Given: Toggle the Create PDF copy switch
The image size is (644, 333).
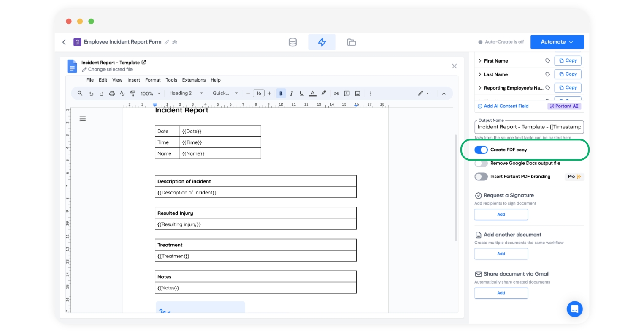Looking at the screenshot, I should click(481, 150).
